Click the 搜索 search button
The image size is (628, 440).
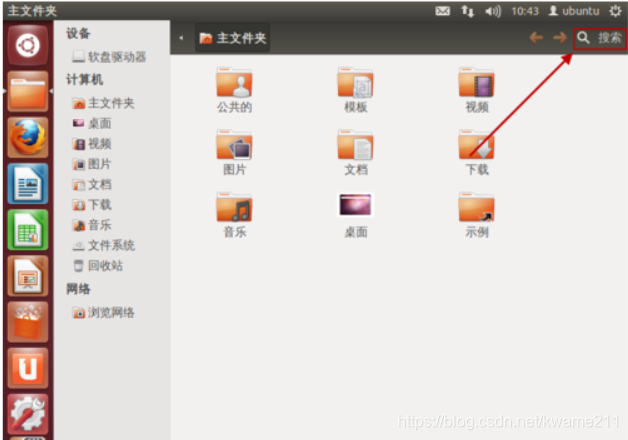coord(600,38)
